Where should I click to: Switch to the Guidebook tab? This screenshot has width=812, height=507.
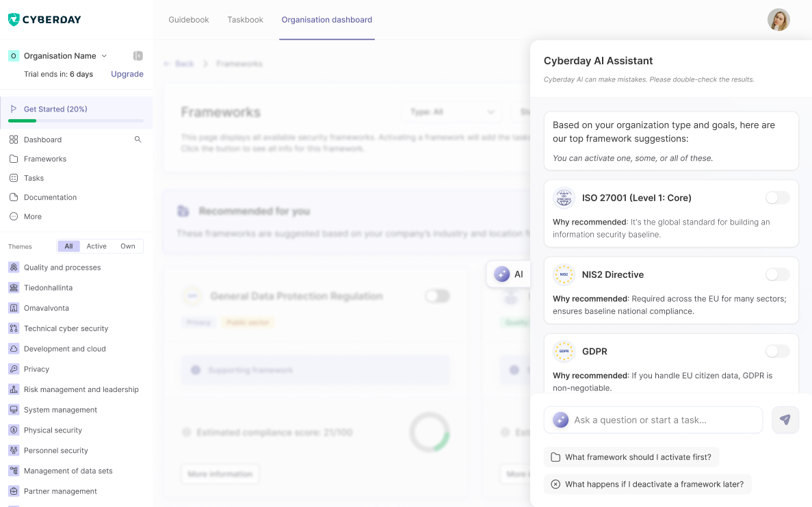[189, 20]
